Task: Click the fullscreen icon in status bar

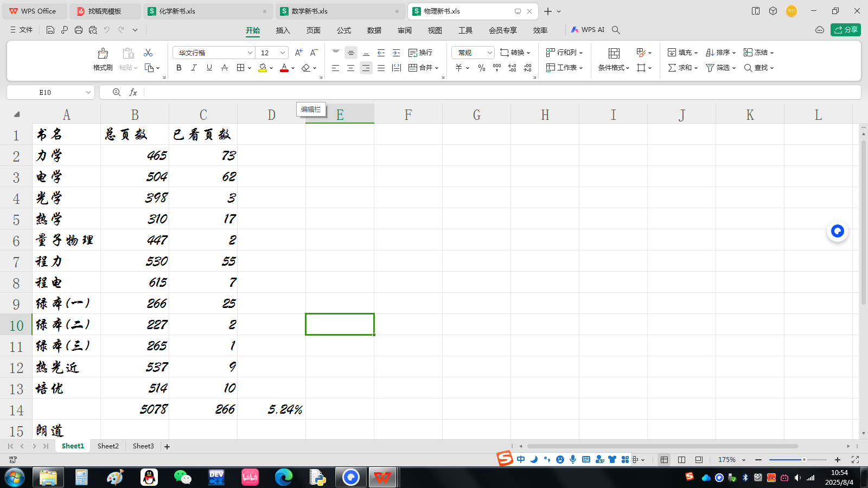Action: pyautogui.click(x=855, y=459)
